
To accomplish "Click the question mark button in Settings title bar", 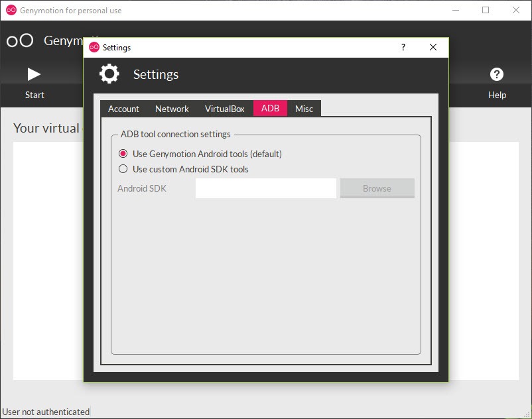I will 403,47.
